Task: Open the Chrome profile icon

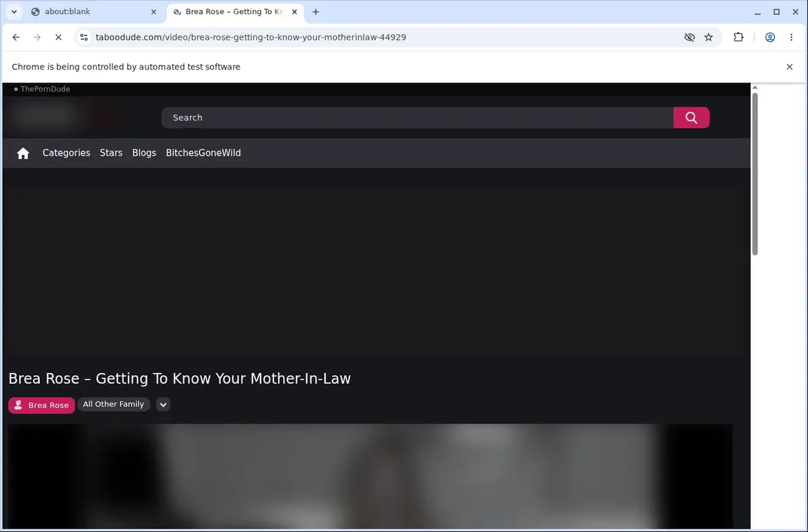Action: click(770, 38)
